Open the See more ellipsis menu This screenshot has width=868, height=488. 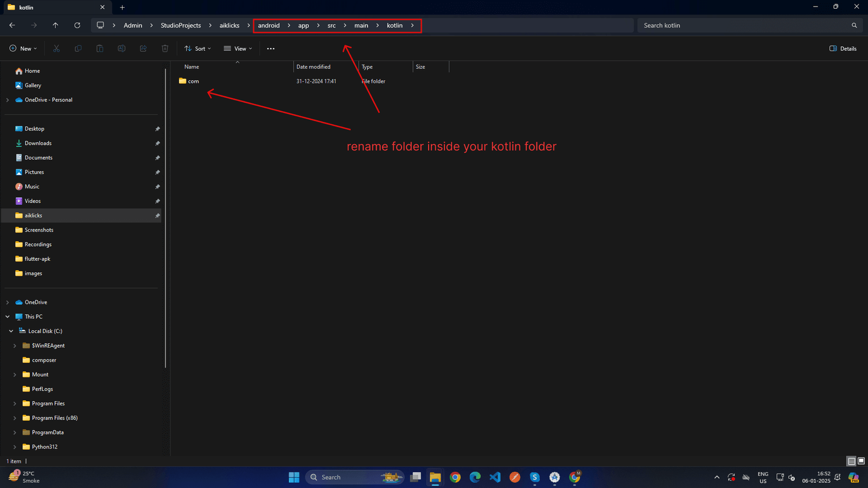click(271, 49)
